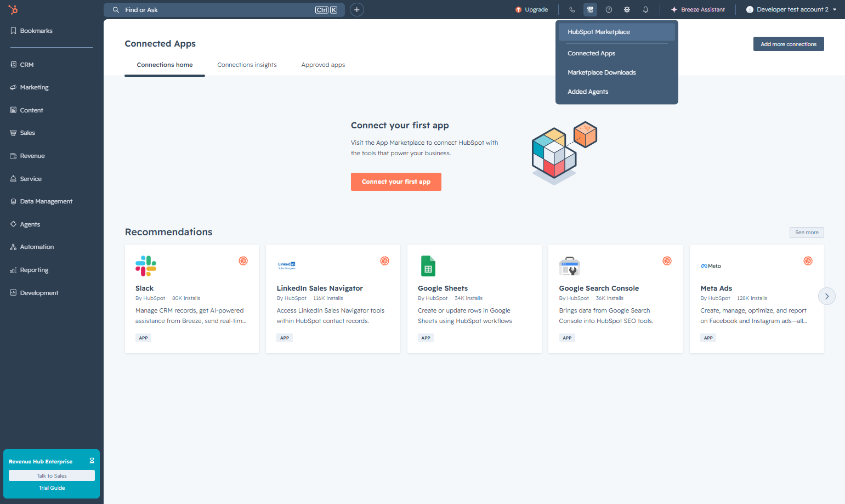845x504 pixels.
Task: Show next recommendations with the arrow
Action: (827, 296)
